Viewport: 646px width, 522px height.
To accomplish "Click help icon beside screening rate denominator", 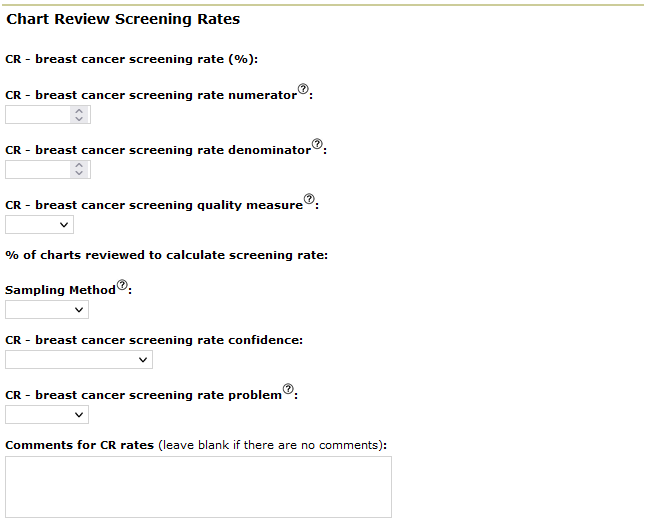I will pyautogui.click(x=318, y=145).
